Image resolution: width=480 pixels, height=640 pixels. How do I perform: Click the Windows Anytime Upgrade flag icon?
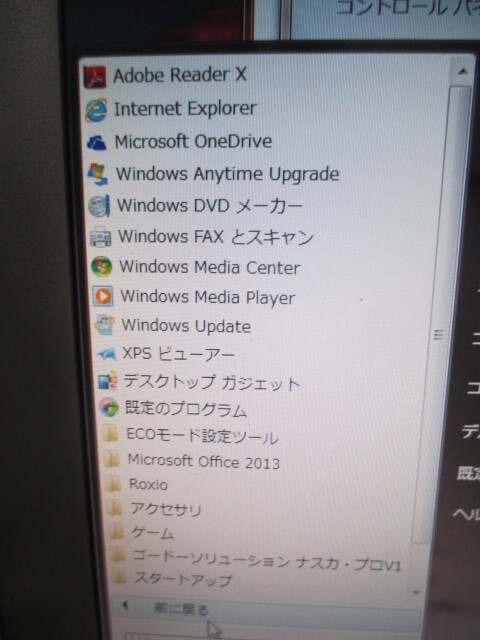coord(98,174)
